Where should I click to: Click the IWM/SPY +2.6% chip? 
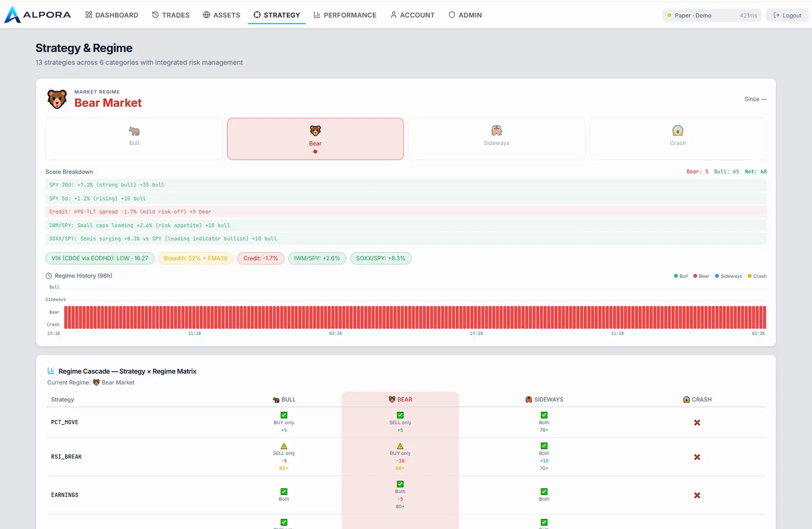(x=317, y=258)
